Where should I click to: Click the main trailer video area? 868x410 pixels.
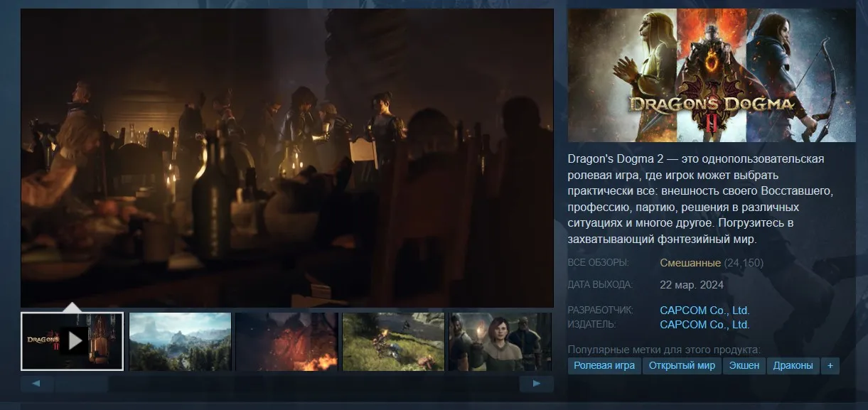tap(287, 158)
